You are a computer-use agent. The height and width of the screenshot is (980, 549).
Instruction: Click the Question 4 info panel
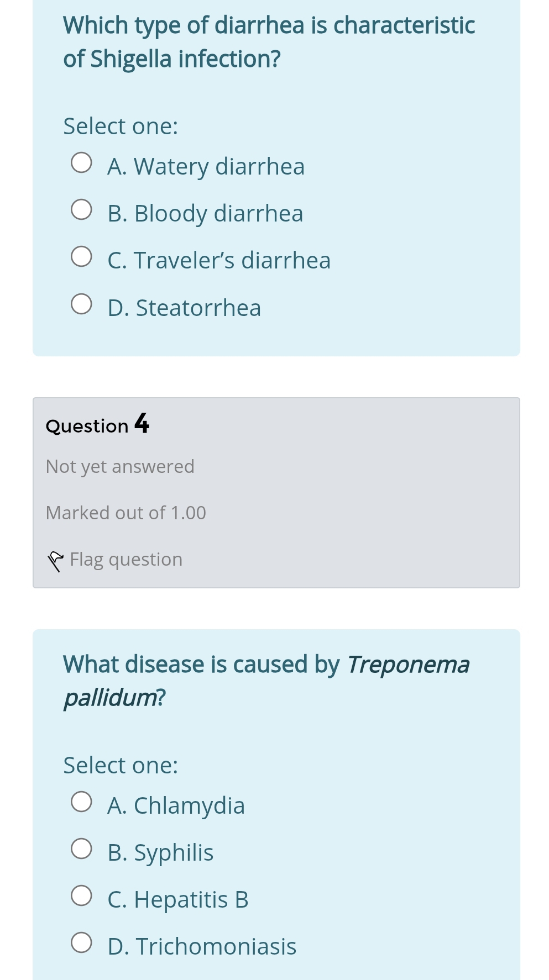276,492
